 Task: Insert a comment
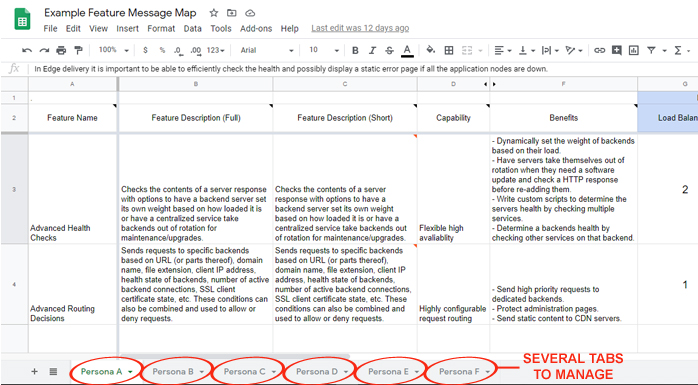[x=617, y=50]
